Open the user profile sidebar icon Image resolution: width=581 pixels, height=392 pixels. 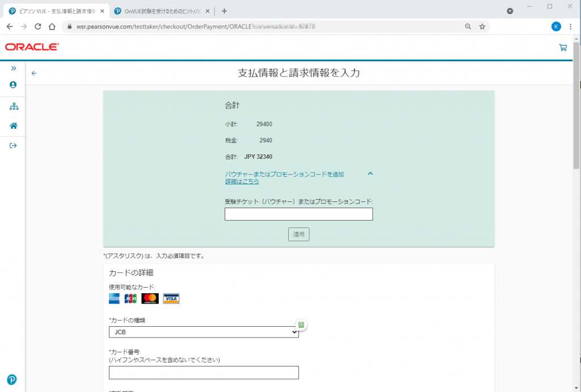tap(13, 85)
